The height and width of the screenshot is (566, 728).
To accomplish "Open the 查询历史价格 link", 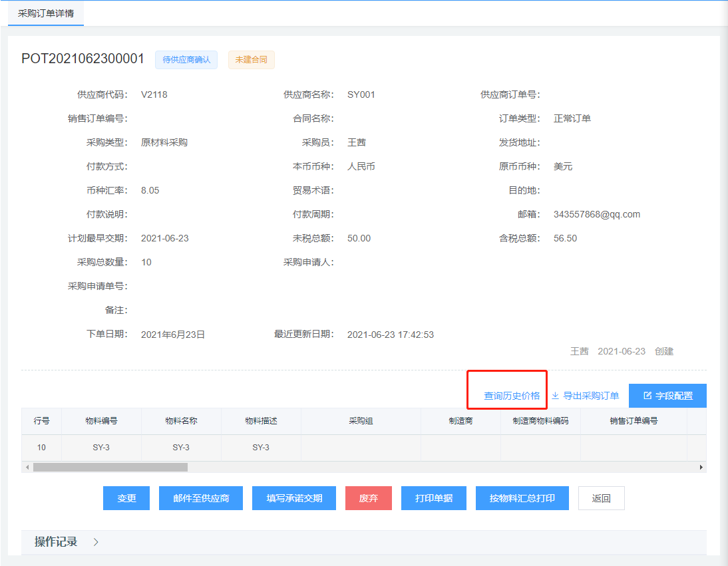I will click(512, 396).
